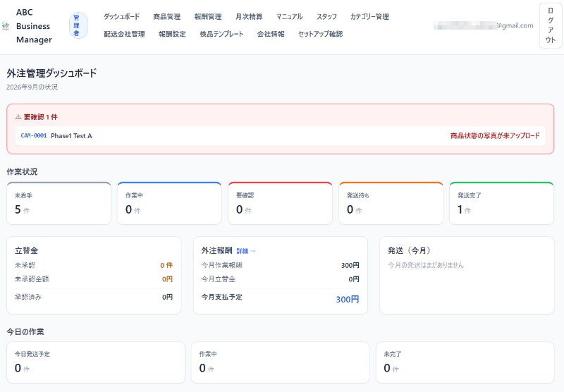Open the 検品テンプレート page
This screenshot has height=392, width=564.
tap(221, 34)
